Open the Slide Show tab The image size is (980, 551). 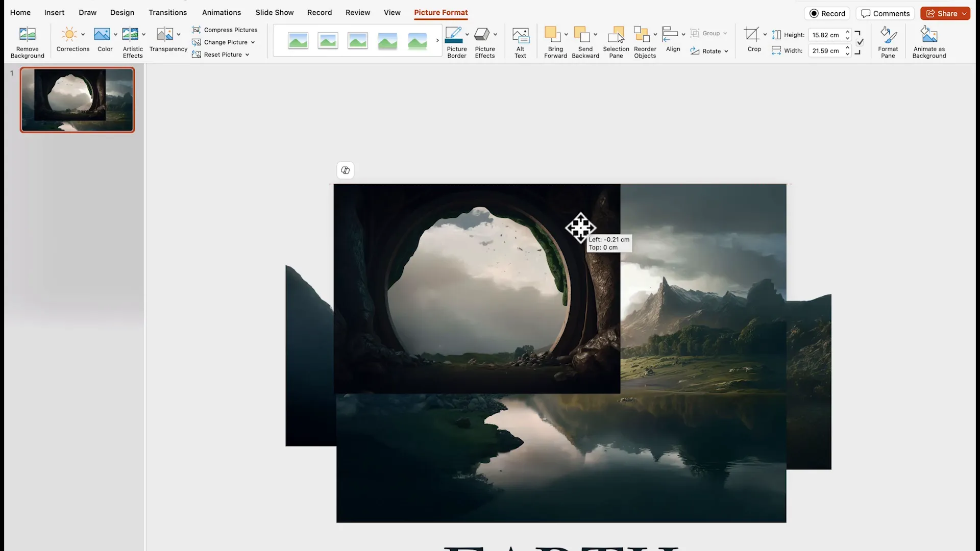(x=275, y=12)
